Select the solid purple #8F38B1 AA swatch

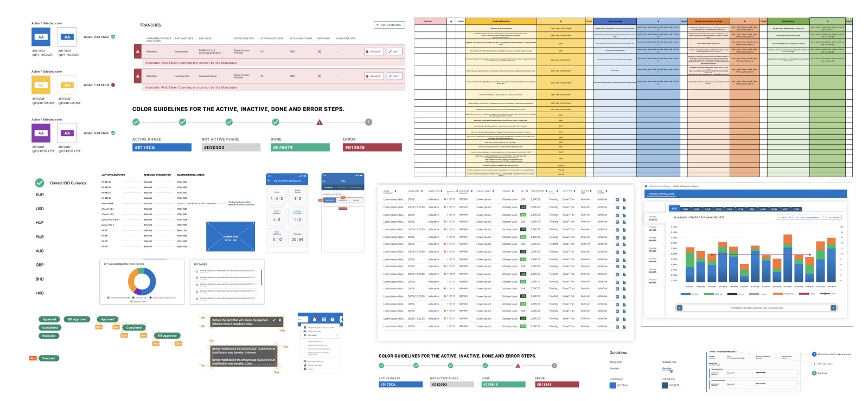point(41,133)
